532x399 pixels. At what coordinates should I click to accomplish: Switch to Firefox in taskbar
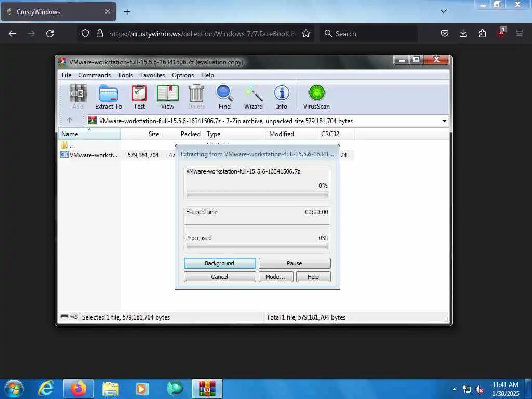point(78,389)
